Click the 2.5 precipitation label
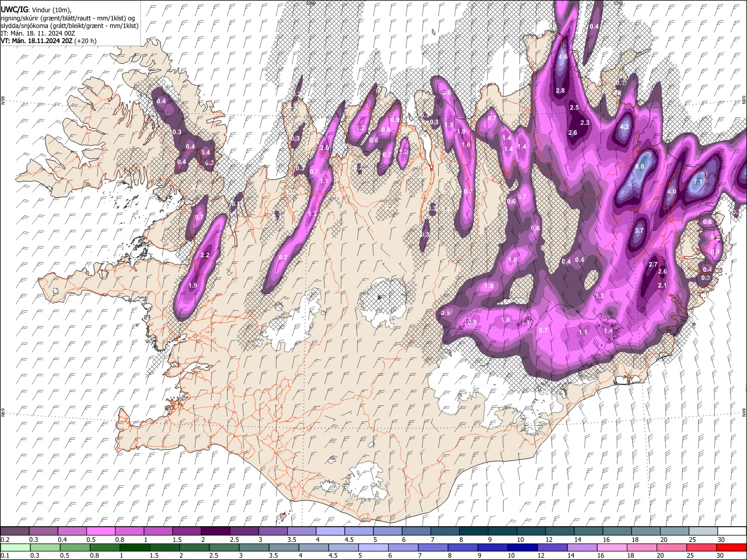Viewport: 747px width, 560px height. coord(574,107)
